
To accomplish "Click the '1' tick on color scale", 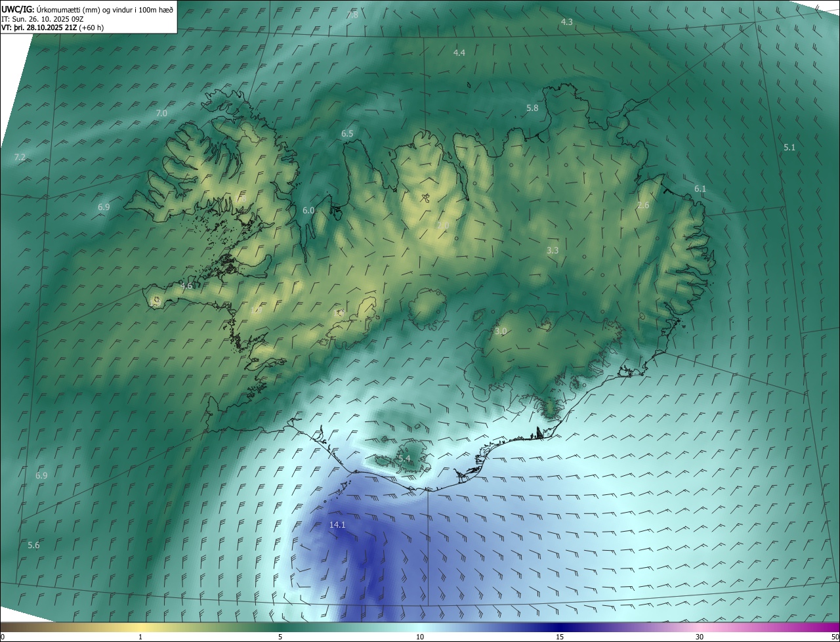I will (x=140, y=637).
